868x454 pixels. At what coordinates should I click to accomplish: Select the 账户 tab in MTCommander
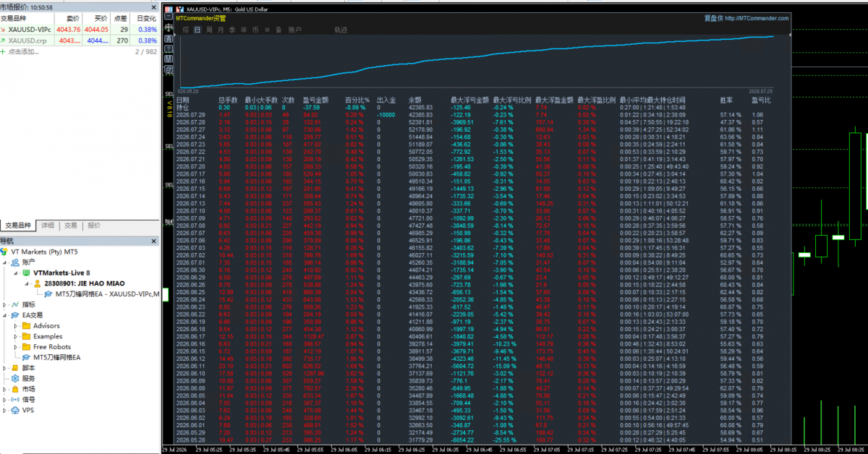(294, 30)
